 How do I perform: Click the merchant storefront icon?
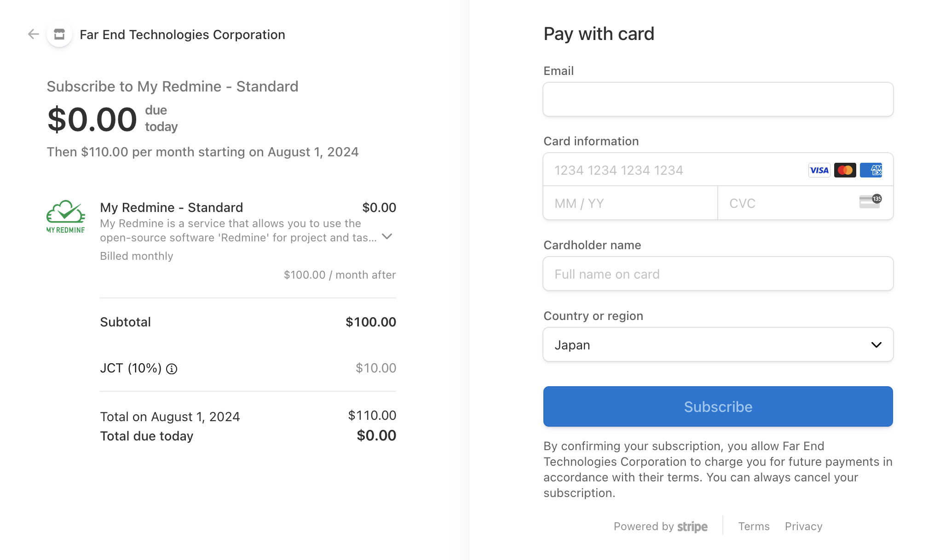59,34
